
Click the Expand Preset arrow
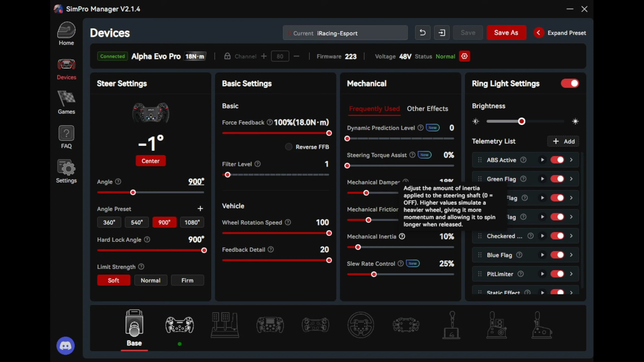point(538,33)
